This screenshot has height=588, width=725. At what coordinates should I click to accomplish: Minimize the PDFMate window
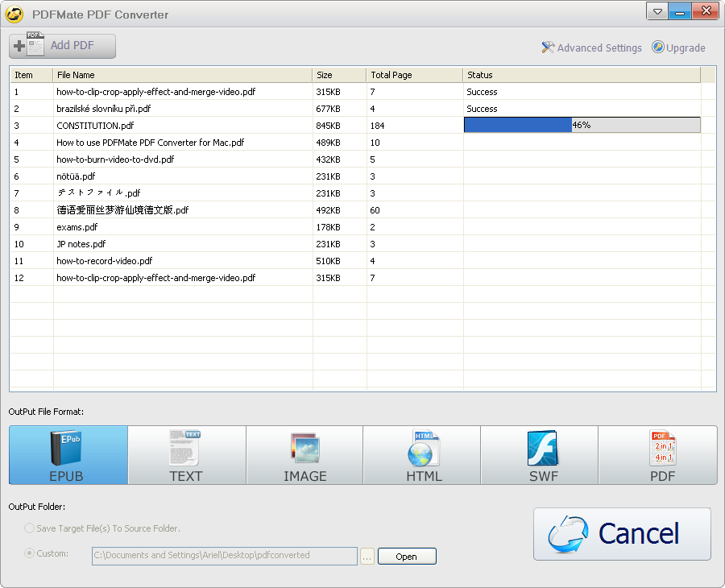(680, 11)
